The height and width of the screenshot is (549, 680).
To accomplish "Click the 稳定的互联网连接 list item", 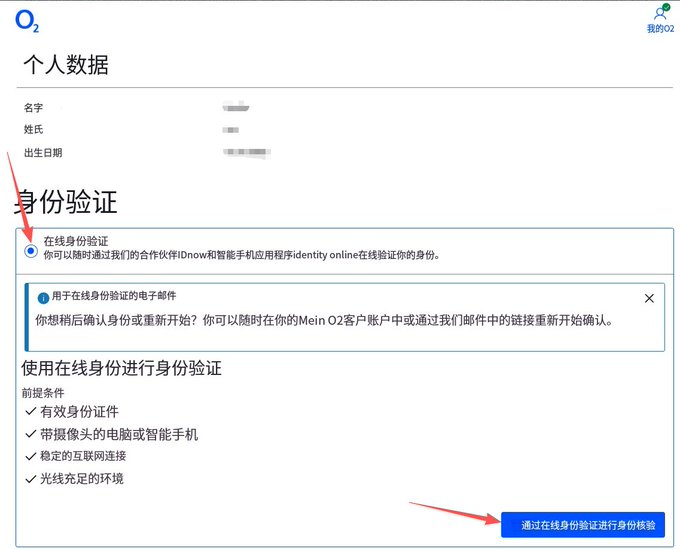I will pyautogui.click(x=83, y=456).
